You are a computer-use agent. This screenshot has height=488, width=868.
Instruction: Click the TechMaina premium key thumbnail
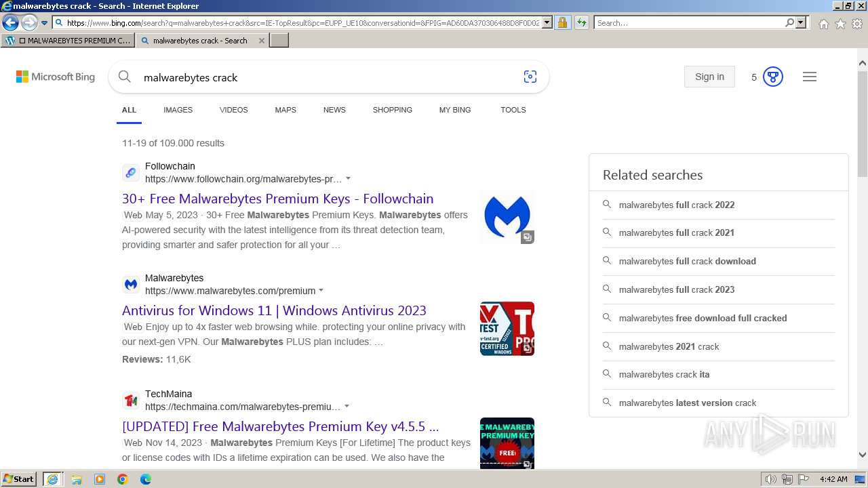coord(507,443)
